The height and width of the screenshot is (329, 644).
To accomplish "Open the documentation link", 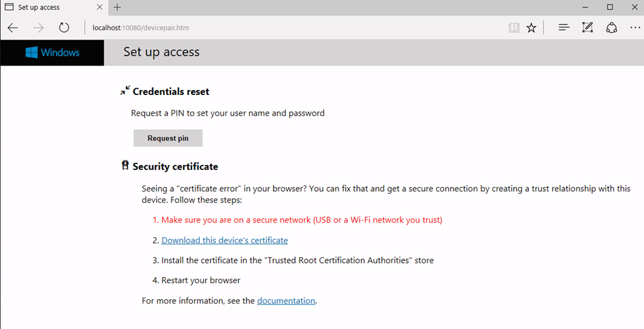I will tap(286, 301).
